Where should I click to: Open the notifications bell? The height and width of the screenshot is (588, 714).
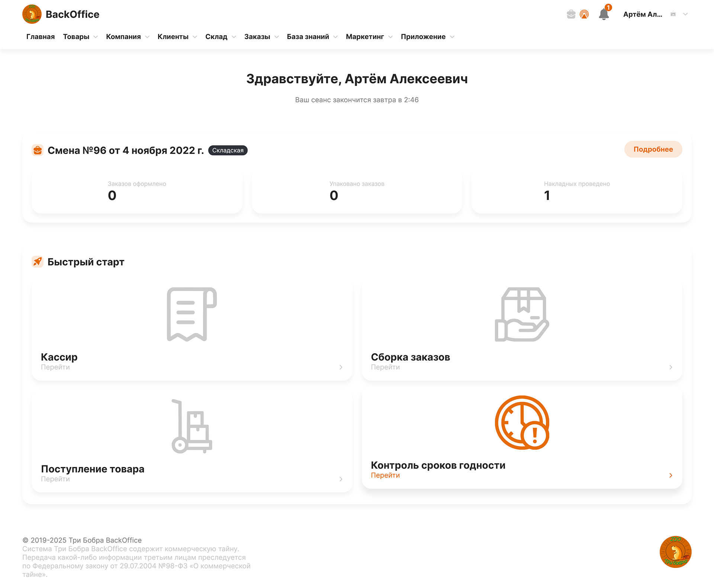604,14
